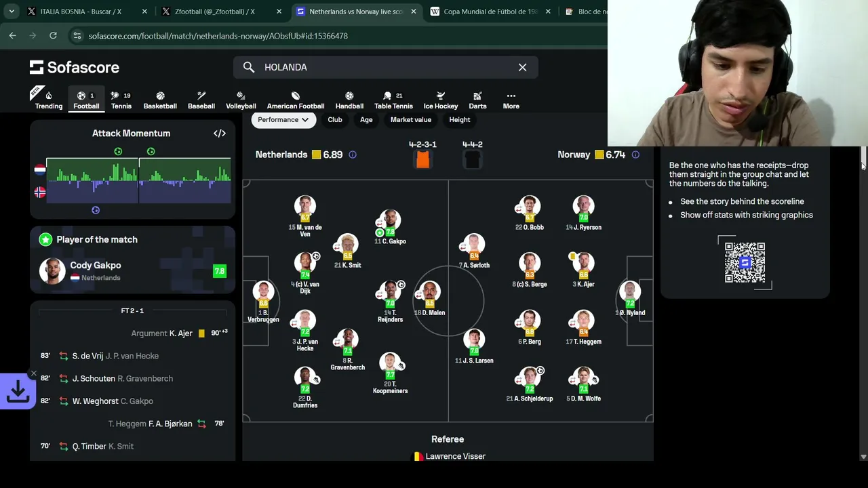Click the Sofascore QR code
This screenshot has height=488, width=868.
point(745,262)
